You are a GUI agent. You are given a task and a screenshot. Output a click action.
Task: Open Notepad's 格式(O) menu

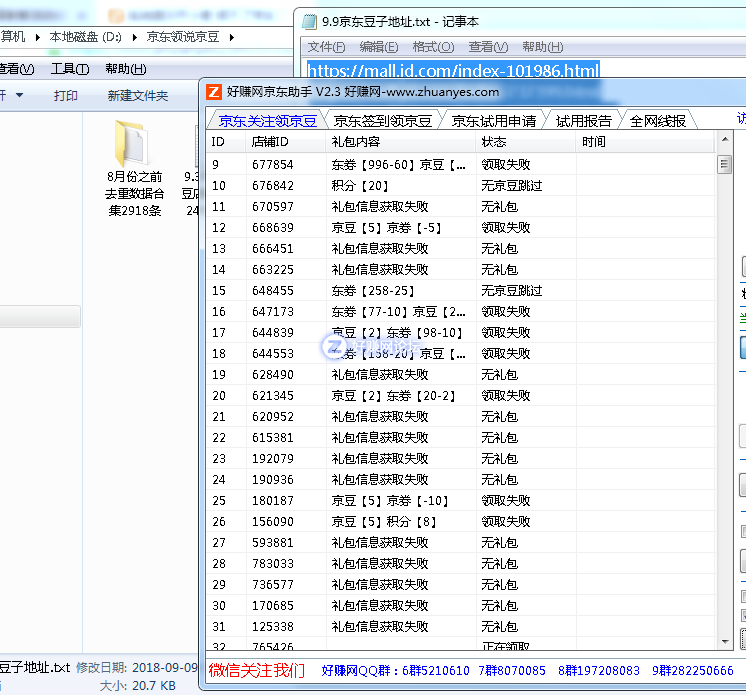(x=433, y=47)
